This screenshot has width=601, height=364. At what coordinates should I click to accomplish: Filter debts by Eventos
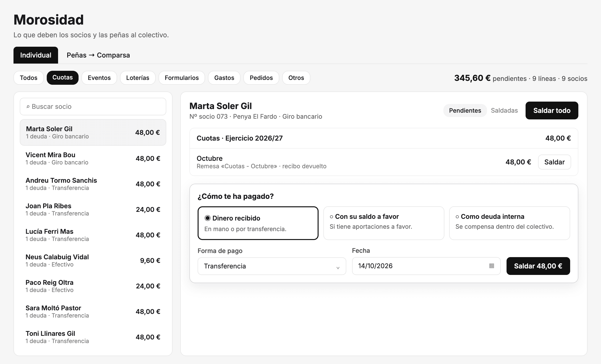point(99,78)
